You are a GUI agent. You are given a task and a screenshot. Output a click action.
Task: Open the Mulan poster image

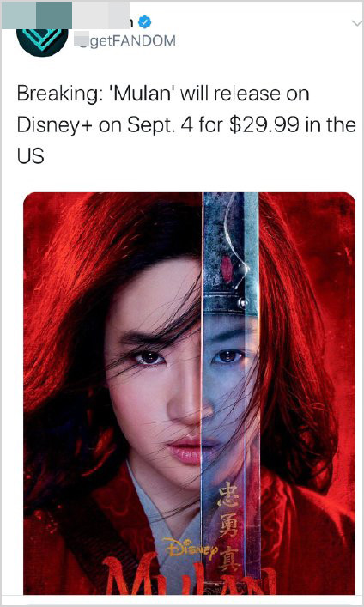(x=189, y=393)
